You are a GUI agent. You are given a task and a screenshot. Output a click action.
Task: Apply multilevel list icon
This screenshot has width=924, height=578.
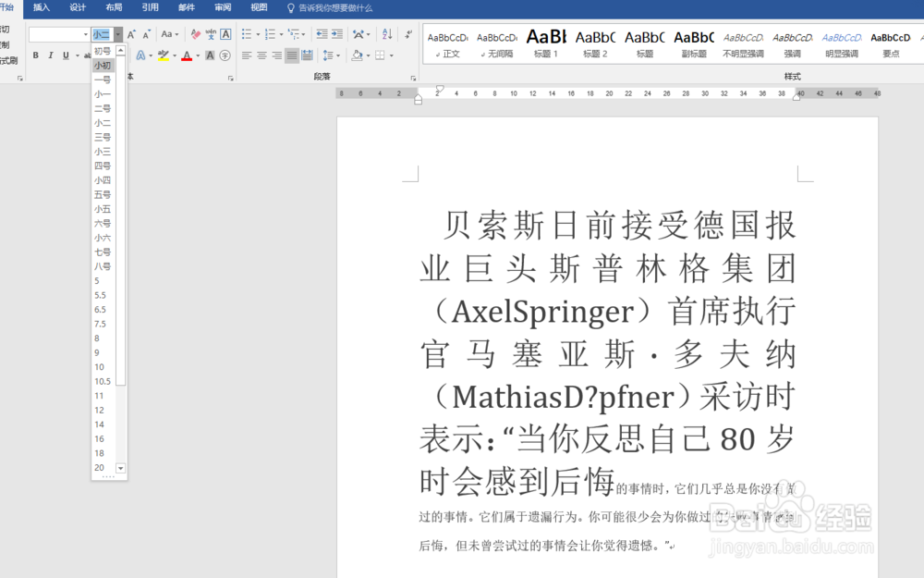click(294, 34)
